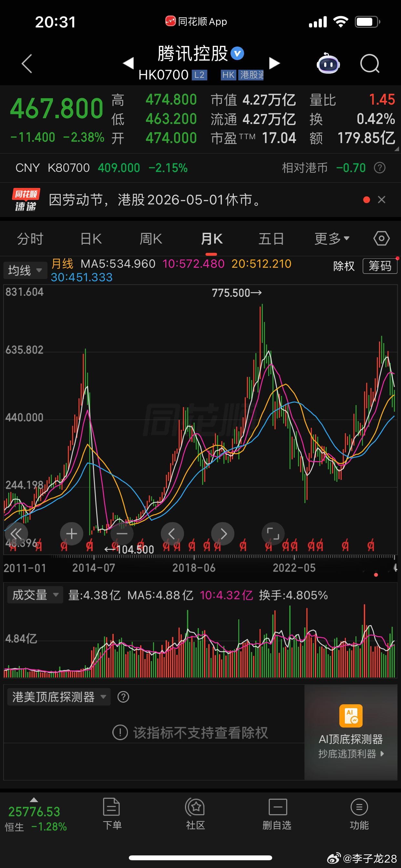
Task: Jump to earliest data with double-left arrow
Action: tap(16, 534)
